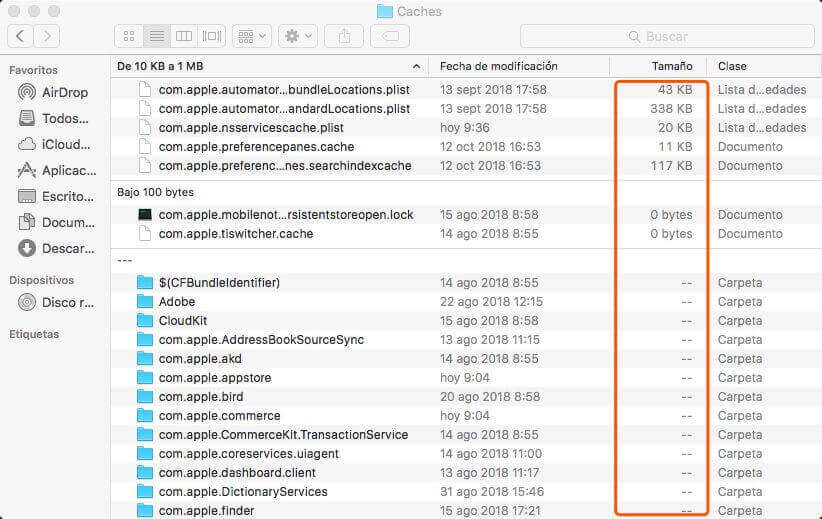Click the Favoritos sidebar heading

pyautogui.click(x=34, y=70)
